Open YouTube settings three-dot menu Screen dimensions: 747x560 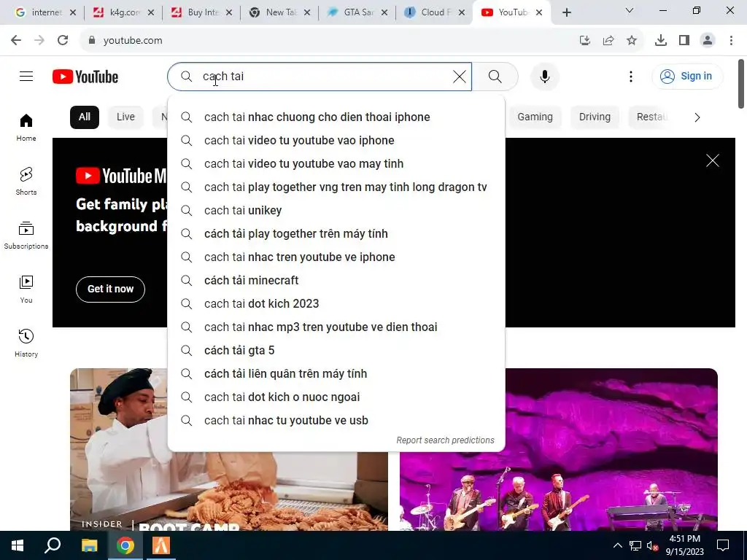[631, 76]
